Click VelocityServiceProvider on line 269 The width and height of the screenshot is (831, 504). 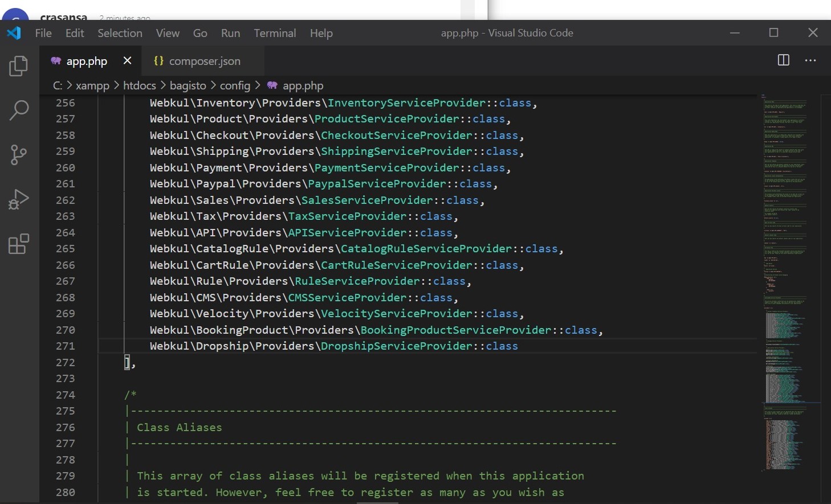pyautogui.click(x=397, y=313)
